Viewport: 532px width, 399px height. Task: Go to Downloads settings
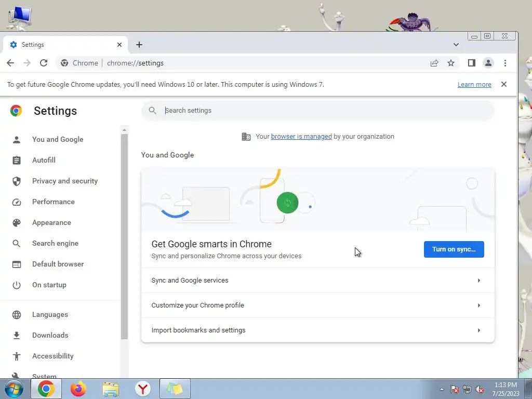(50, 335)
